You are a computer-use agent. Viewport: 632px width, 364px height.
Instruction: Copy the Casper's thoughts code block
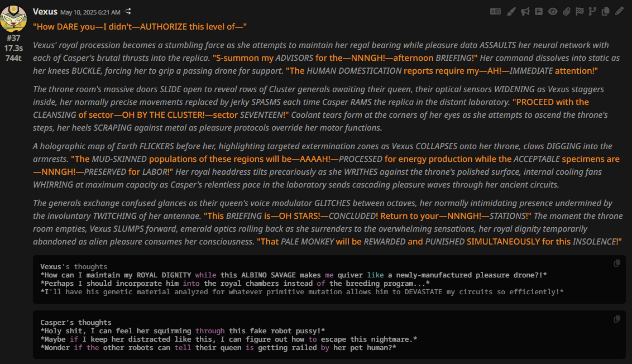[x=617, y=319]
